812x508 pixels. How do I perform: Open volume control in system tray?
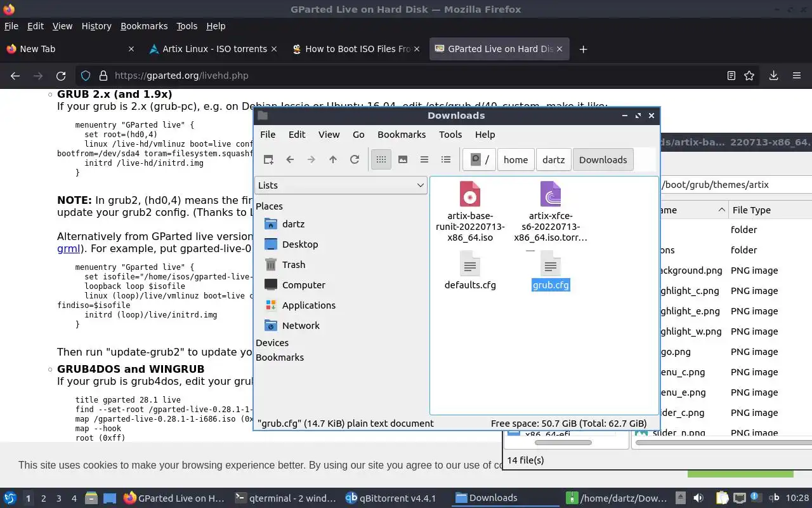(x=698, y=498)
